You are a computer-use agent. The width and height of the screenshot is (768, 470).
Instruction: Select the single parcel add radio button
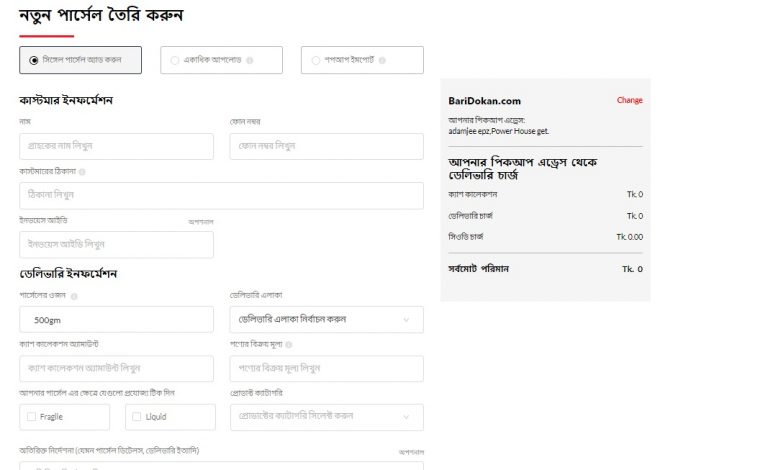(33, 60)
